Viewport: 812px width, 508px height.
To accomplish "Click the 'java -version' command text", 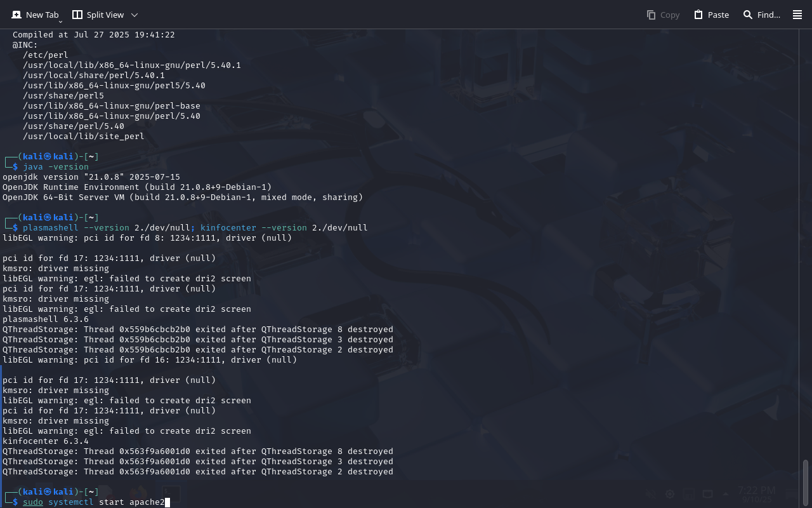I will click(x=56, y=167).
